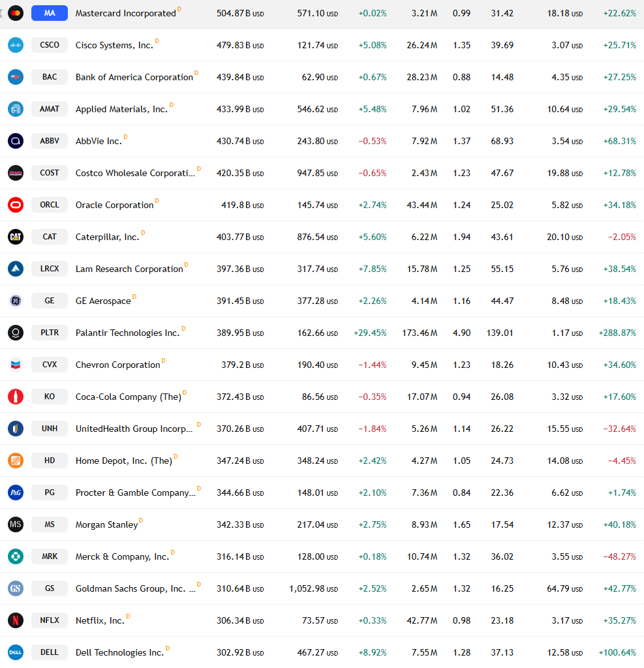Open Home Depot, Inc. (The) link
The height and width of the screenshot is (668, 644).
[x=123, y=461]
